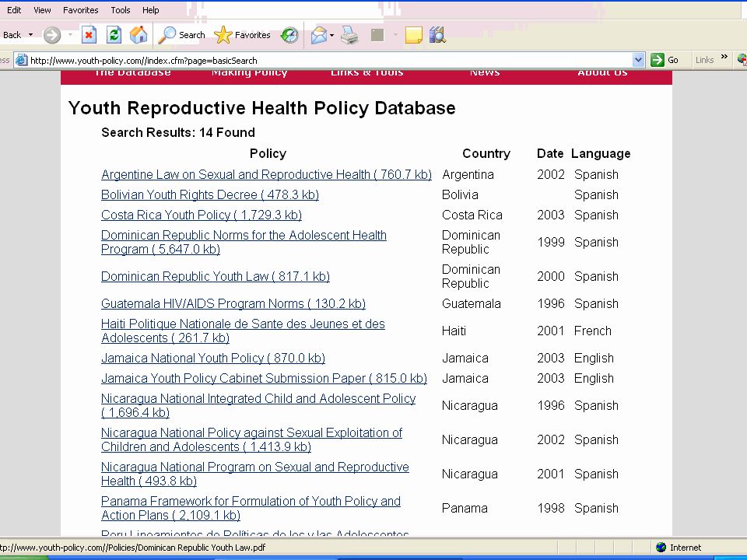Click the 'Argentina' country cell
Viewport: 747px width, 560px height.
point(468,174)
